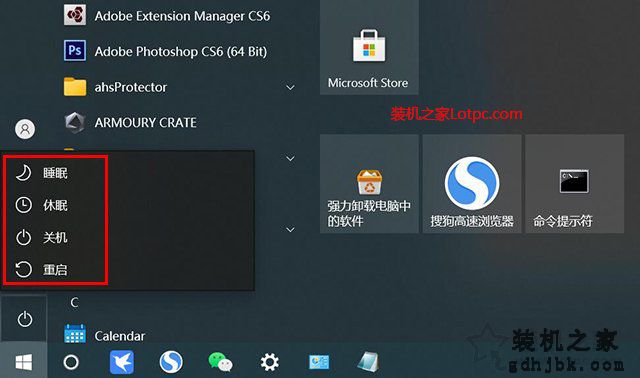The image size is (640, 378).
Task: Open Settings gear on the taskbar
Action: (x=269, y=362)
